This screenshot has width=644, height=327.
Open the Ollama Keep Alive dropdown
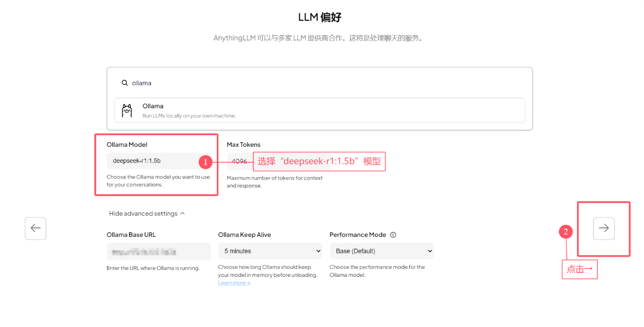tap(270, 251)
